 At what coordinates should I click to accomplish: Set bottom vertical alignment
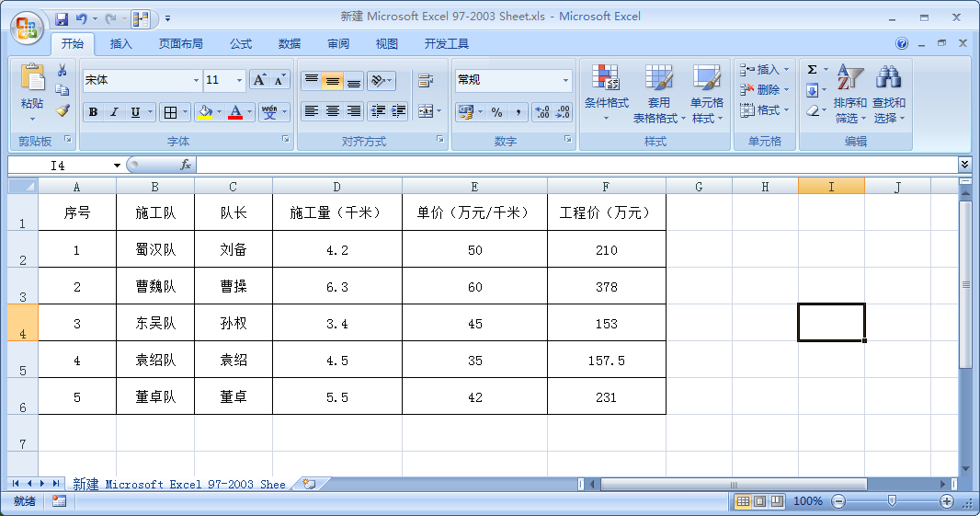(354, 80)
